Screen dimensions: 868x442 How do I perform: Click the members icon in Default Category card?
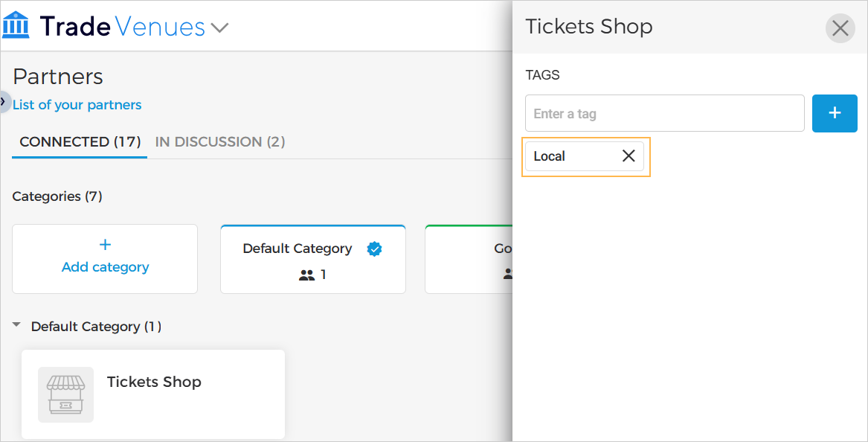tap(306, 275)
